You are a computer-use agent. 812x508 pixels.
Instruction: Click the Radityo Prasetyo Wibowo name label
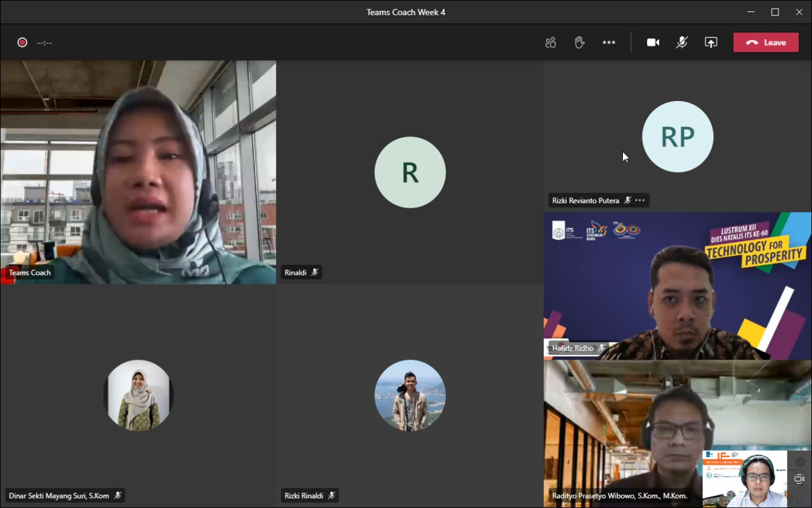click(619, 495)
